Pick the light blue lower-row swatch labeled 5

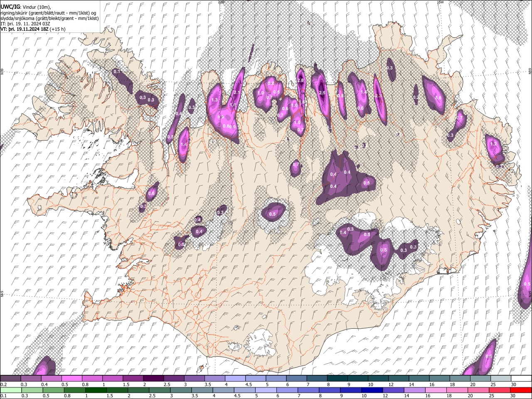[265, 390]
